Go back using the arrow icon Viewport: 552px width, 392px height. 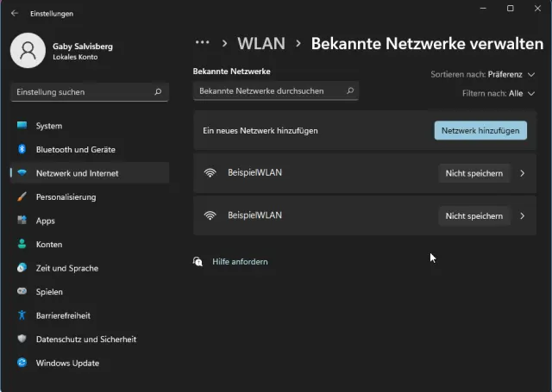click(15, 14)
